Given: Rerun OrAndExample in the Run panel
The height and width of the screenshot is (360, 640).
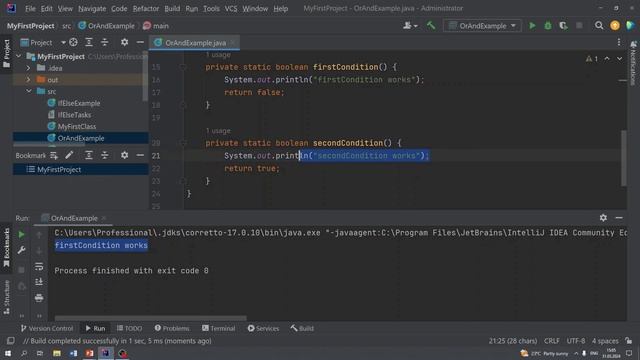Looking at the screenshot, I should [x=21, y=234].
